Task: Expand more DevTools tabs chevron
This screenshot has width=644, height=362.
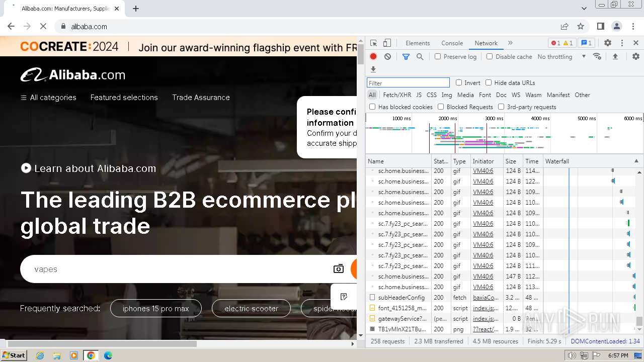Action: coord(510,43)
